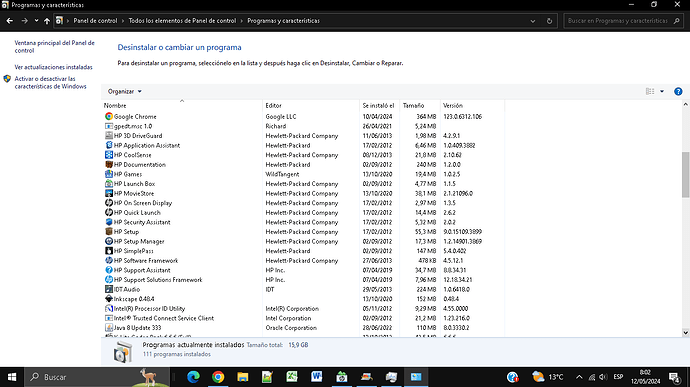Open File Explorer from the taskbar
The image size is (690, 387).
click(x=242, y=377)
